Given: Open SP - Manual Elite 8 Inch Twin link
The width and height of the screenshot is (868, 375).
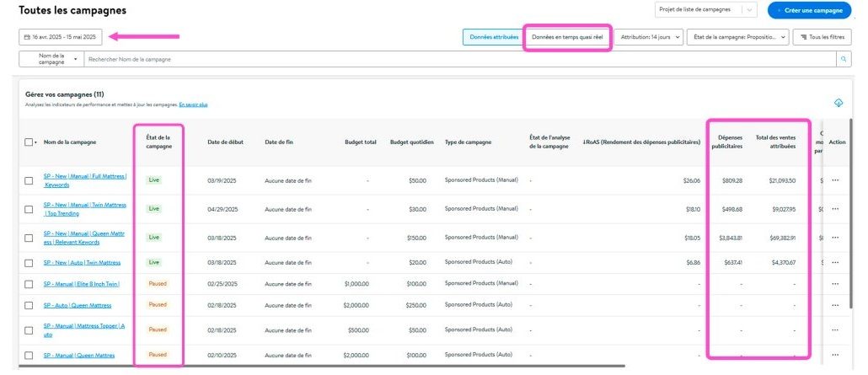Looking at the screenshot, I should click(x=82, y=284).
